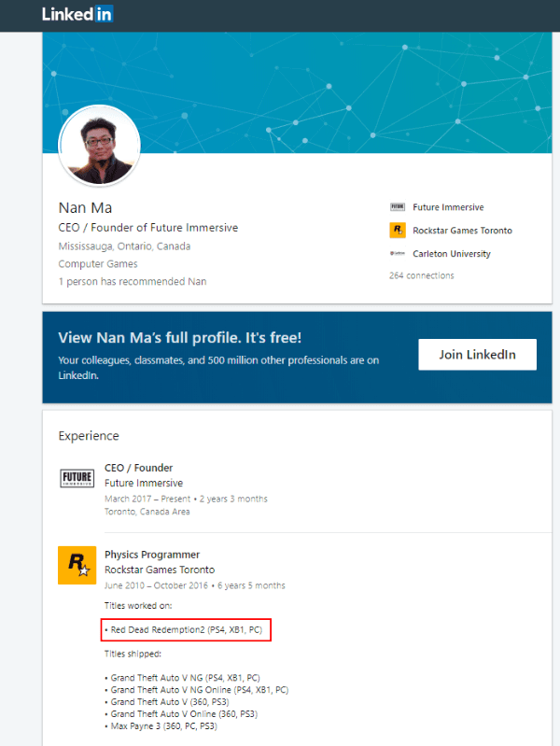Click '1 person has recommended Nan' text
Viewport: 560px width, 746px height.
click(x=132, y=281)
